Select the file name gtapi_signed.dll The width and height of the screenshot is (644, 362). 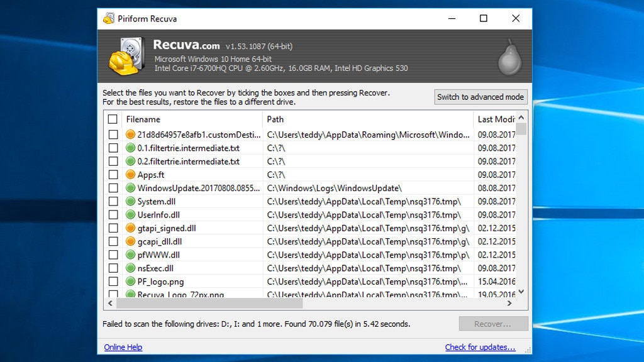point(167,228)
